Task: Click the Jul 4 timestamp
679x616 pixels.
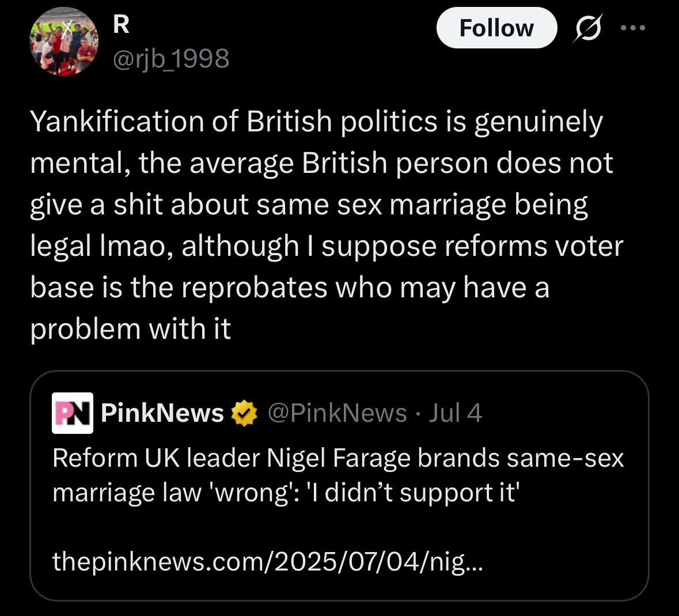Action: pos(455,413)
